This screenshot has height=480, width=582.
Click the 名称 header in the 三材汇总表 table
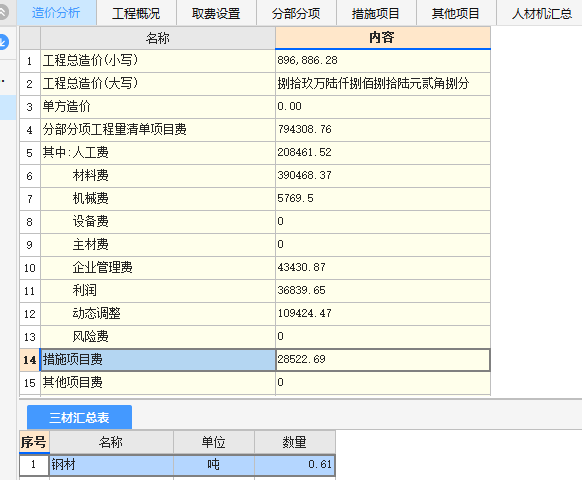[111, 443]
